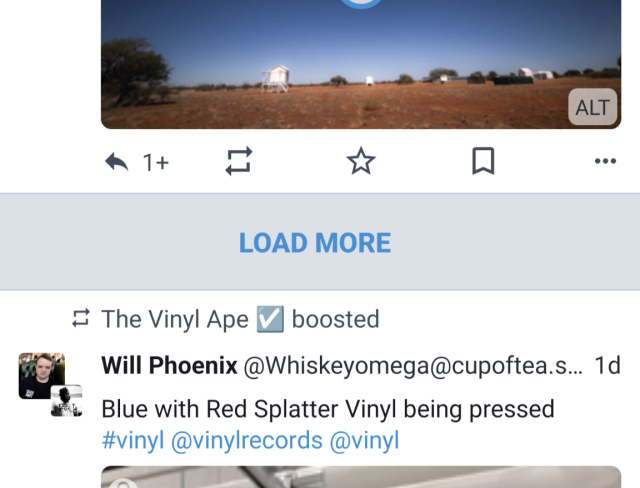The height and width of the screenshot is (488, 640).
Task: Tap Will Phoenix's large profile avatar
Action: pos(40,375)
